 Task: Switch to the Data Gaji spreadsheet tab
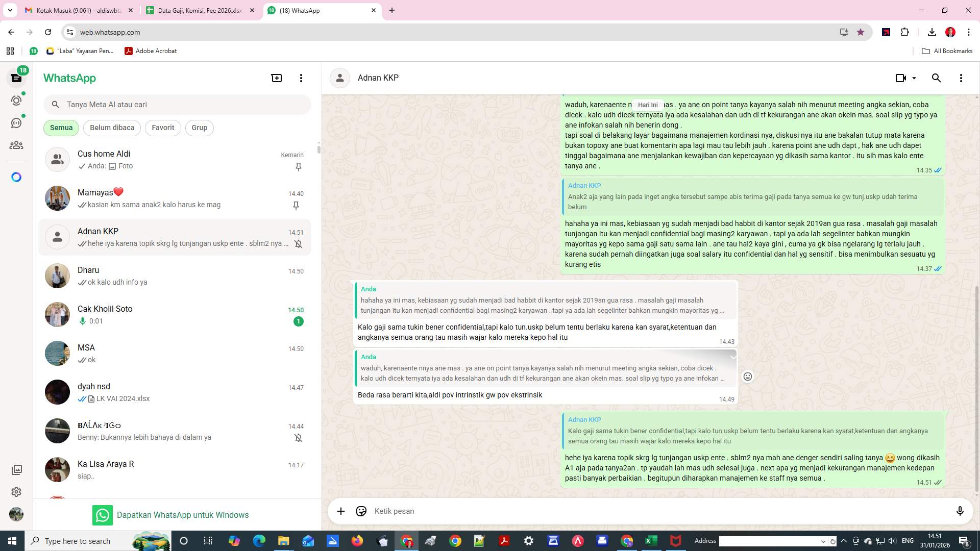point(199,10)
